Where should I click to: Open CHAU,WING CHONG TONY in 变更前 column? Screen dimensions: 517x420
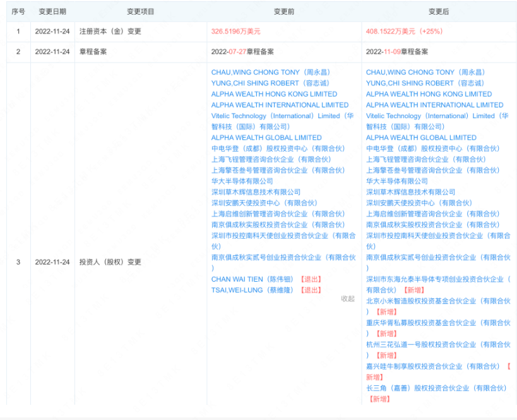[x=271, y=72]
